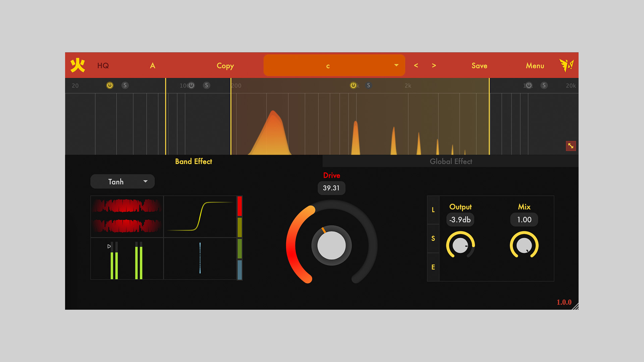The width and height of the screenshot is (644, 362).
Task: Go to next preset with > arrow
Action: 434,65
